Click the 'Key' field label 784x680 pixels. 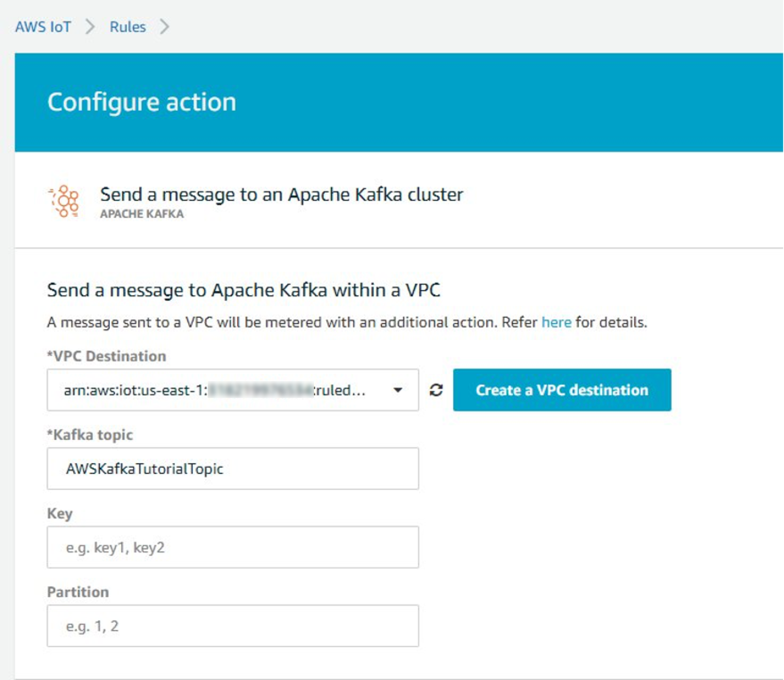pyautogui.click(x=60, y=514)
